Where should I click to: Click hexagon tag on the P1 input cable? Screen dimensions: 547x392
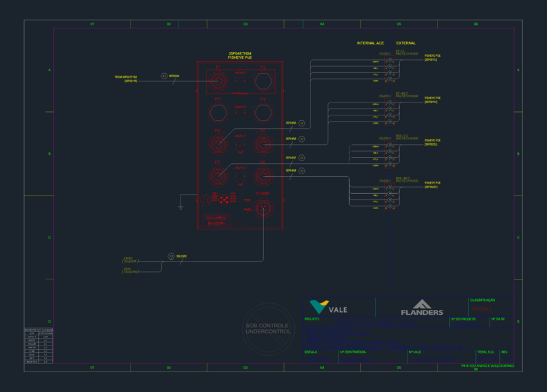(x=164, y=76)
